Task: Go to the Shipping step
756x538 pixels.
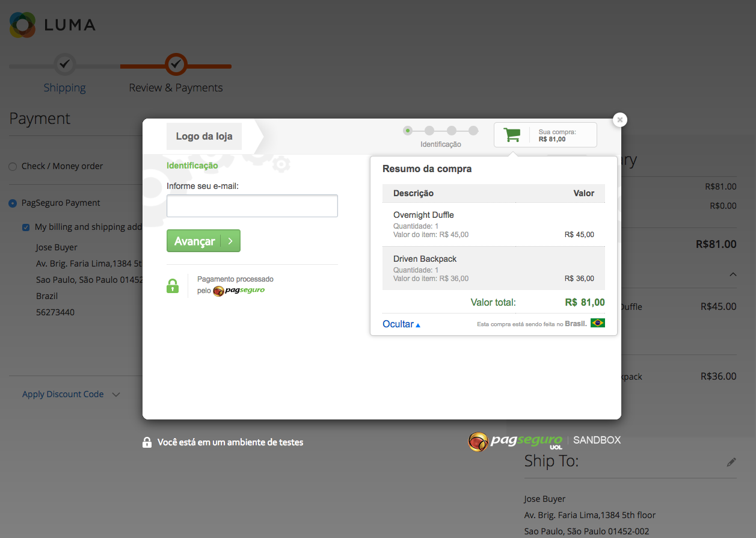Action: pyautogui.click(x=65, y=88)
